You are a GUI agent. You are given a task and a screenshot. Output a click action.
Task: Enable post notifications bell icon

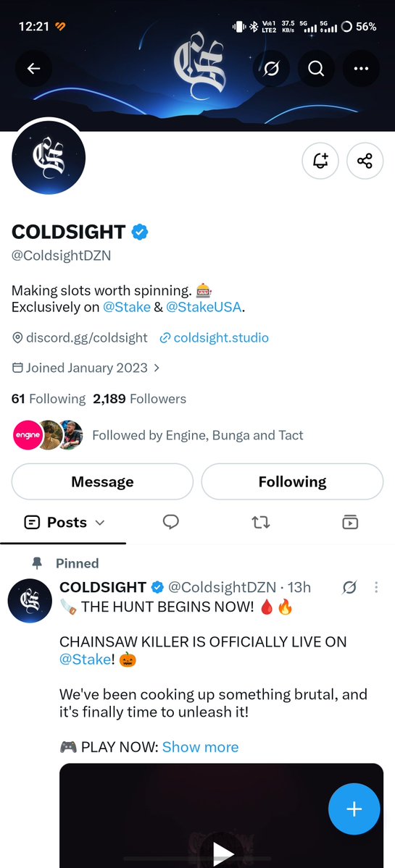click(x=320, y=161)
